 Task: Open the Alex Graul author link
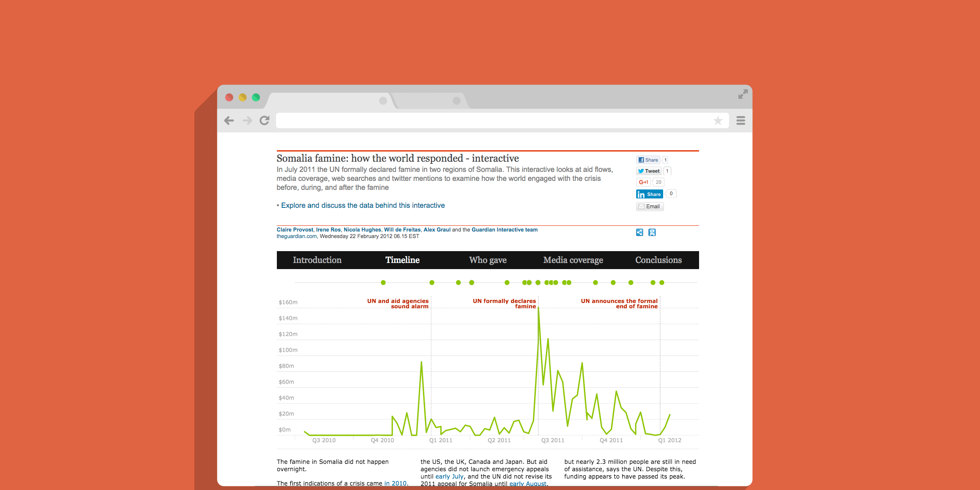[437, 230]
